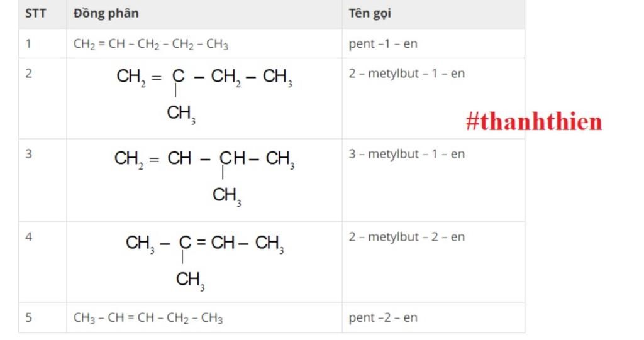
Task: Click row number 2 in STT column
Action: pyautogui.click(x=28, y=74)
